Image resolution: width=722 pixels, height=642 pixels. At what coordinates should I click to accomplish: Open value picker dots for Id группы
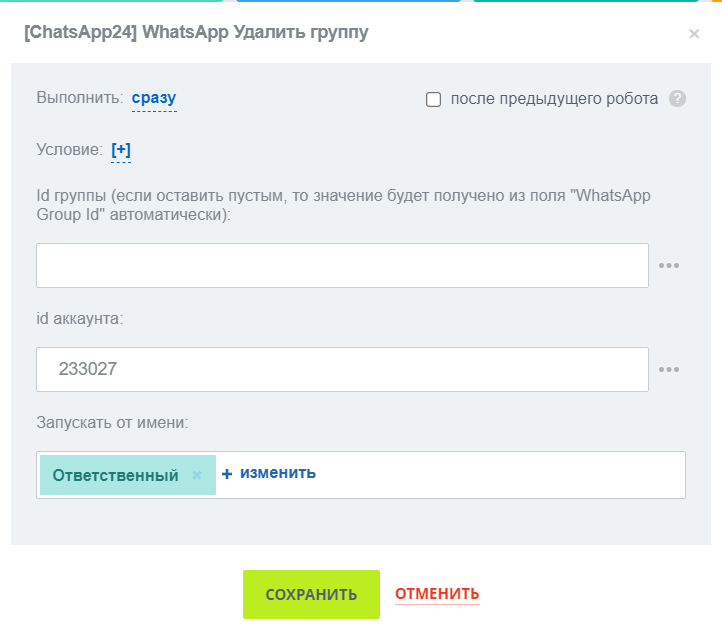669,266
